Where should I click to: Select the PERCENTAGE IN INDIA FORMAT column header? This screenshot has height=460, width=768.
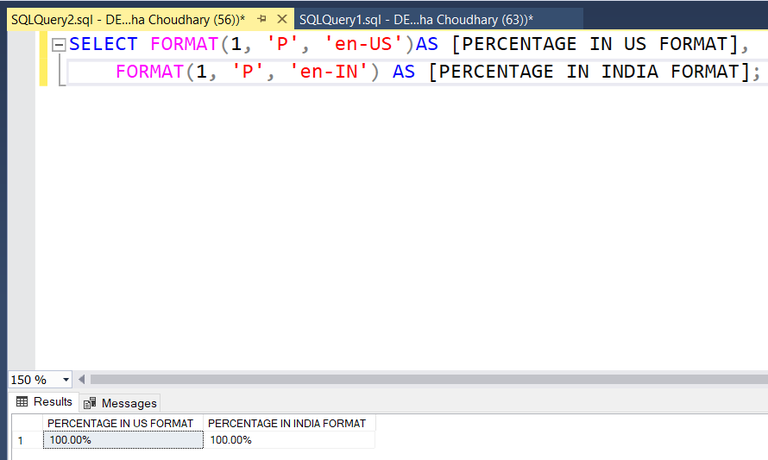(x=289, y=423)
